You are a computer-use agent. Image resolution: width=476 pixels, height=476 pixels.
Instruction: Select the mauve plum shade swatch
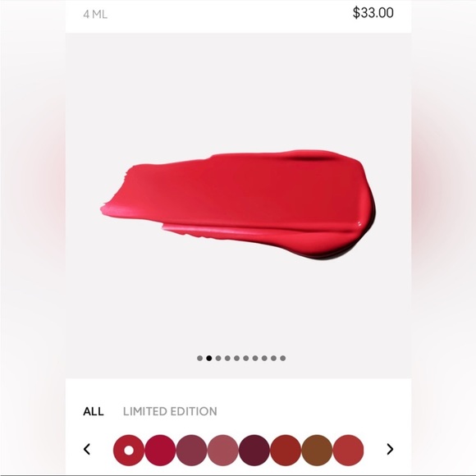click(191, 450)
